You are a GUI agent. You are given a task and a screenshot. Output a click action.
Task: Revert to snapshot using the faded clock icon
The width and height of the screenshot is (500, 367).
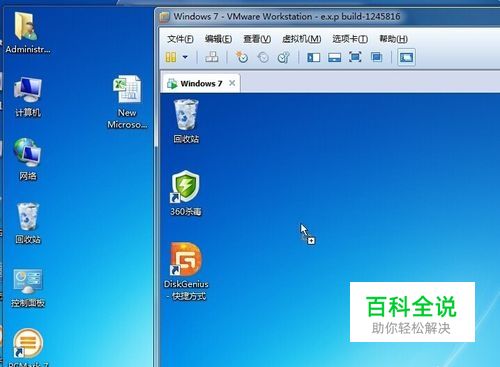263,57
